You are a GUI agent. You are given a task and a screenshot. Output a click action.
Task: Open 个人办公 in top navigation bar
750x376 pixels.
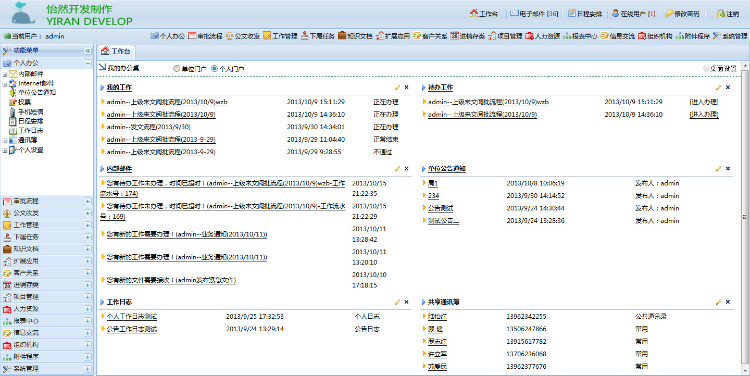(167, 36)
